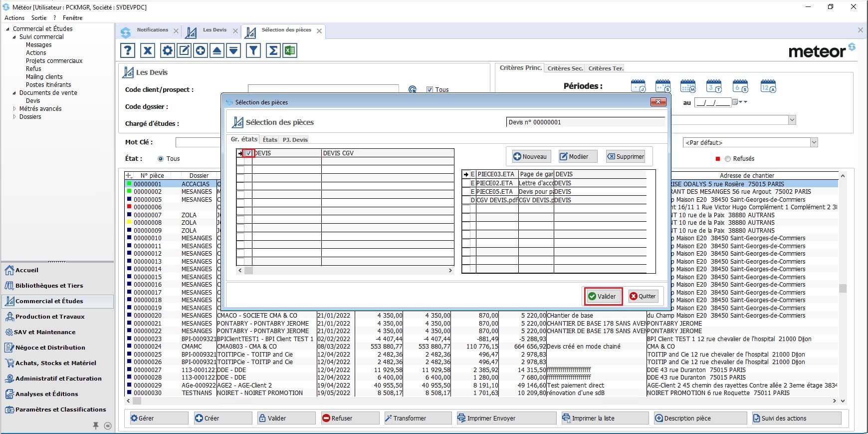Click the sigma totals toolbar icon
The height and width of the screenshot is (434, 868).
[x=273, y=50]
